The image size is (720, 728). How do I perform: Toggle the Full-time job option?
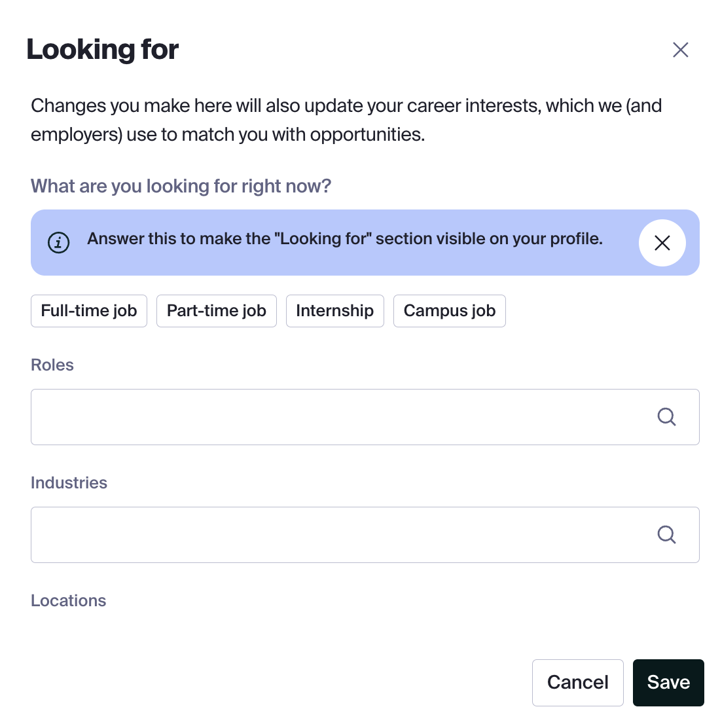89,311
